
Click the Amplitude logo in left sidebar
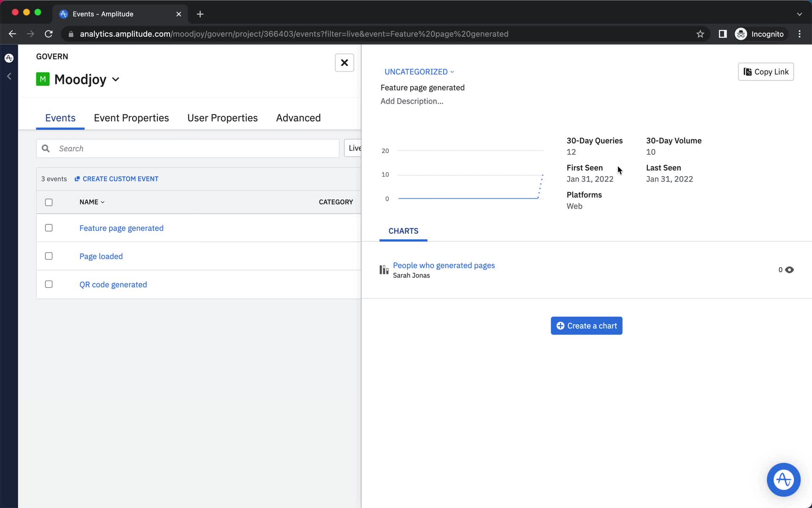(9, 58)
